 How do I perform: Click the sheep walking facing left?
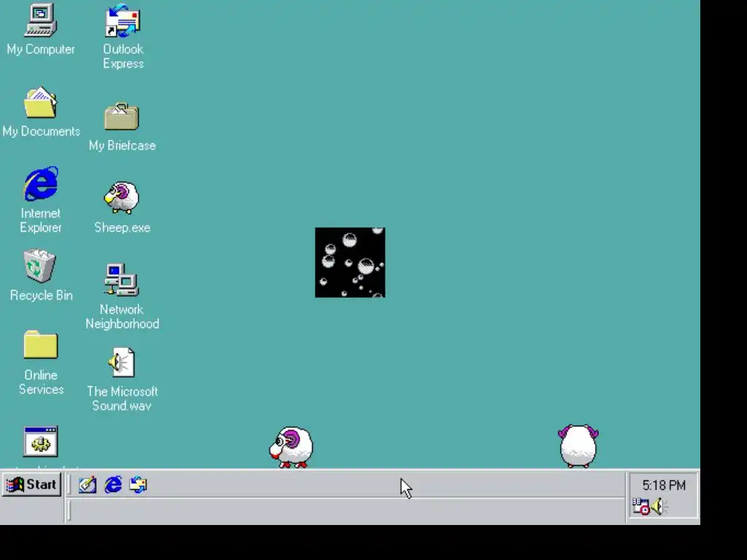(291, 447)
